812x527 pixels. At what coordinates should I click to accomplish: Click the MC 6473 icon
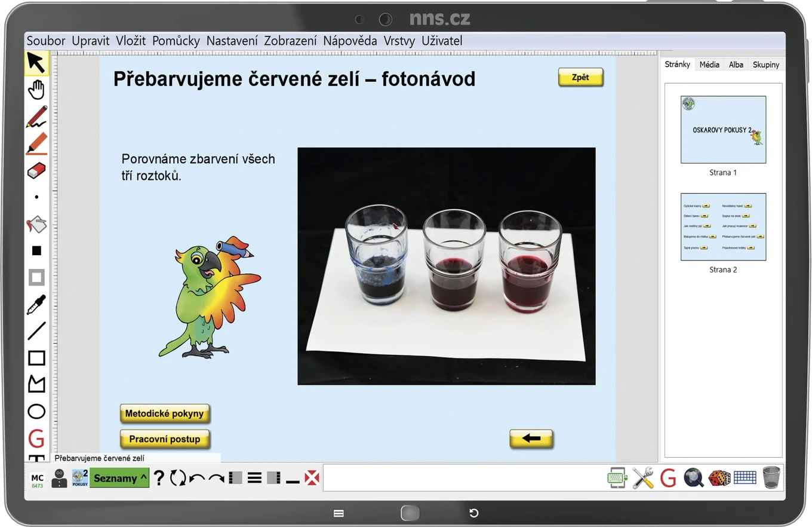pyautogui.click(x=37, y=480)
